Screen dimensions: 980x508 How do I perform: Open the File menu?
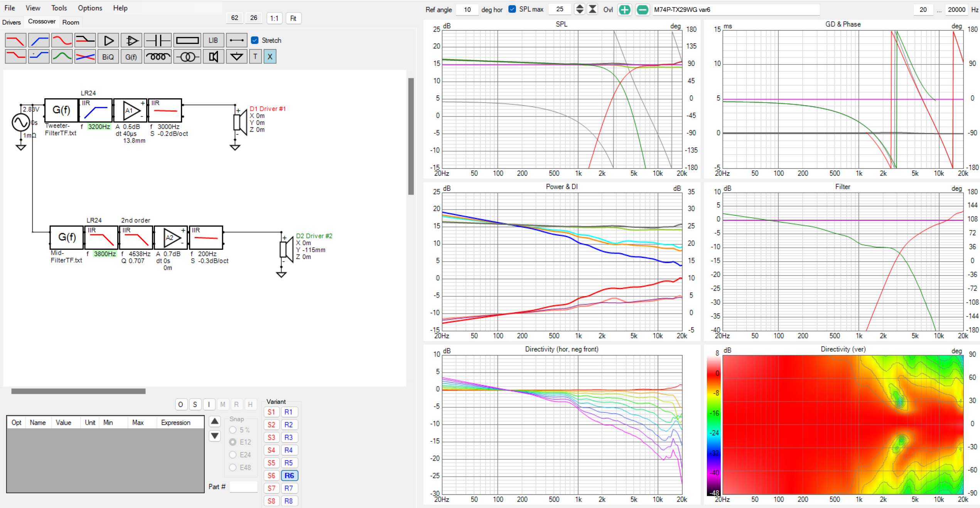coord(10,8)
